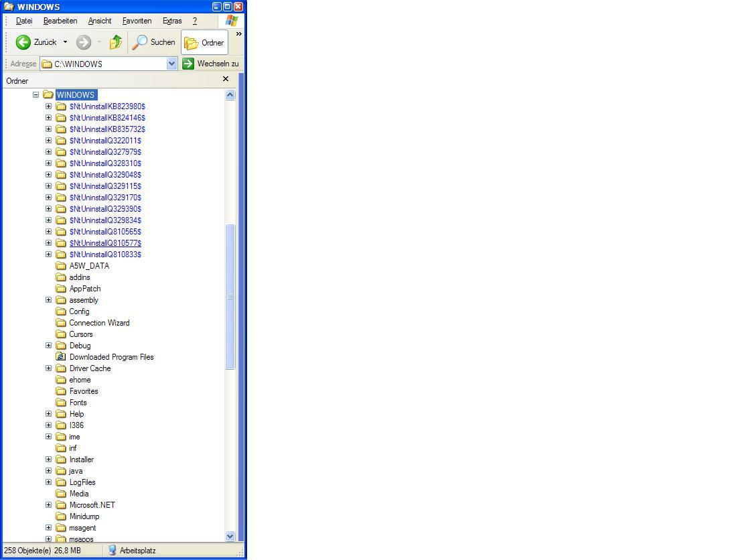Click the Minidump folder icon
742x560 pixels.
(x=60, y=516)
